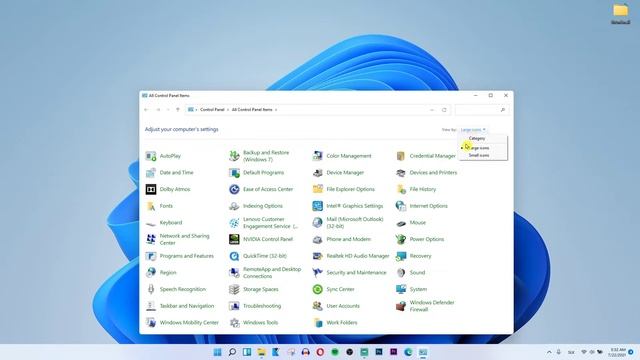Open the Keyboard icon

click(x=151, y=223)
